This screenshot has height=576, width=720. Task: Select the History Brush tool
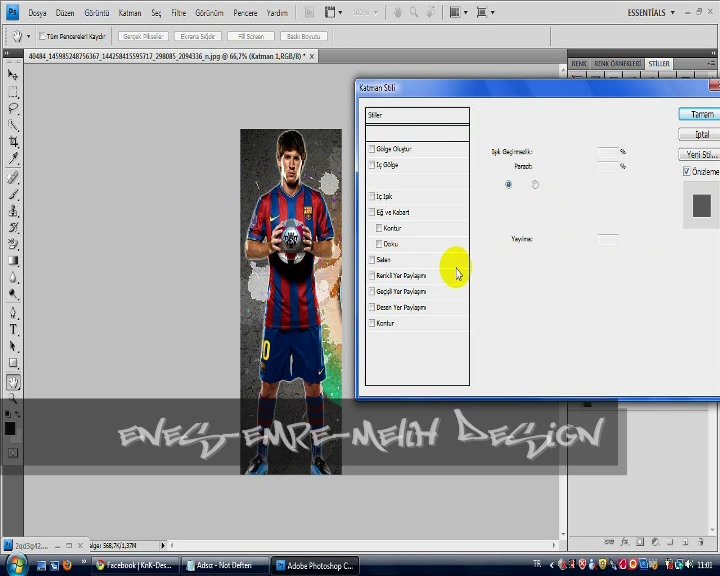click(x=13, y=227)
